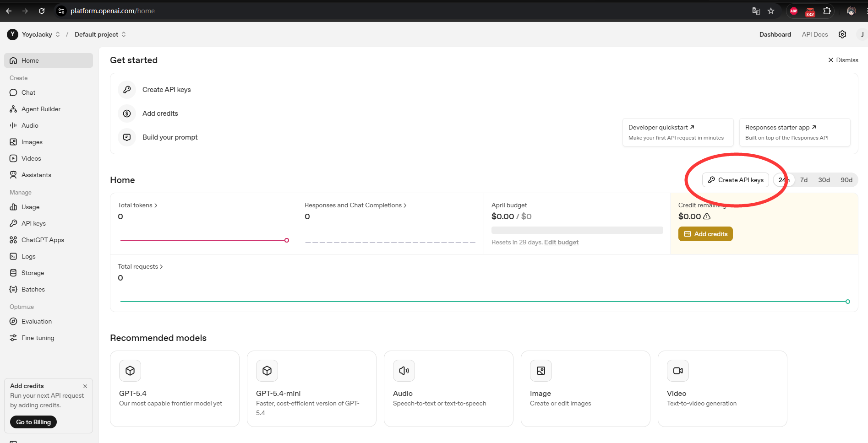
Task: Open Agent Builder in the sidebar
Action: (49, 109)
